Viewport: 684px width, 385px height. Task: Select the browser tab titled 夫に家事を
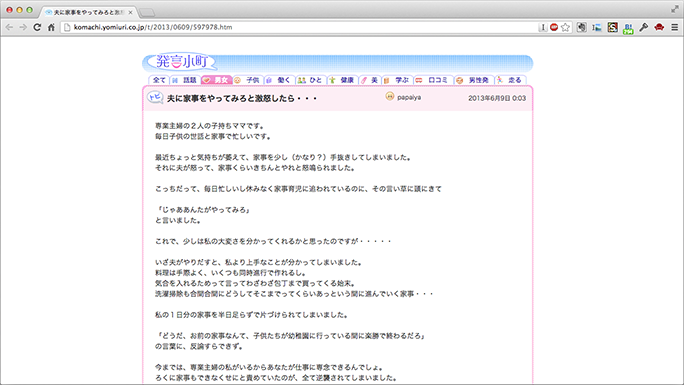[x=88, y=12]
